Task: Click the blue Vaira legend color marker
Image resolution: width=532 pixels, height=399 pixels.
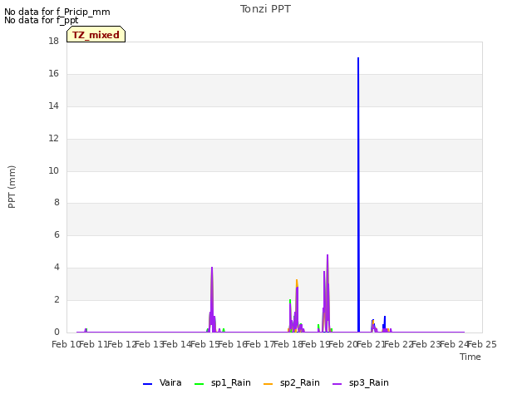Action: 147,384
